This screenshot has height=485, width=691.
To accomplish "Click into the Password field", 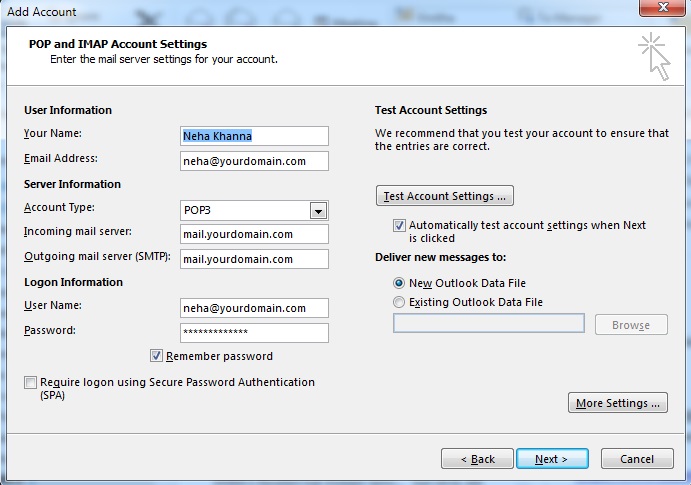I will [x=254, y=333].
